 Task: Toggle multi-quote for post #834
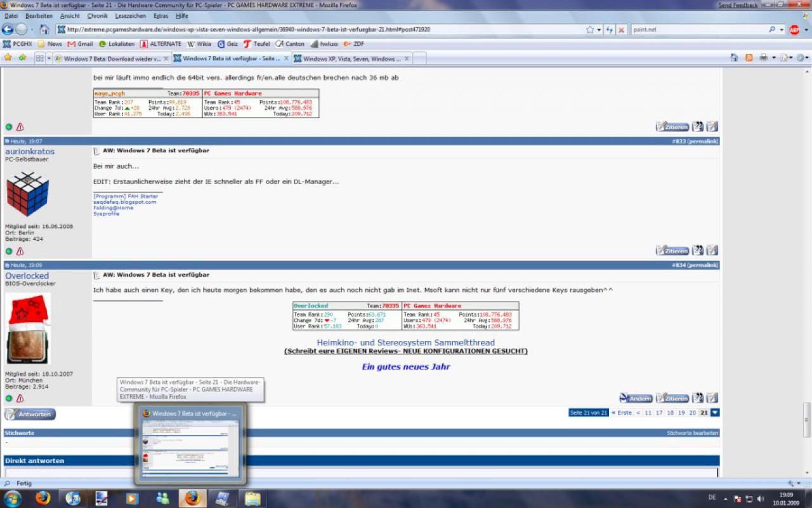click(698, 398)
